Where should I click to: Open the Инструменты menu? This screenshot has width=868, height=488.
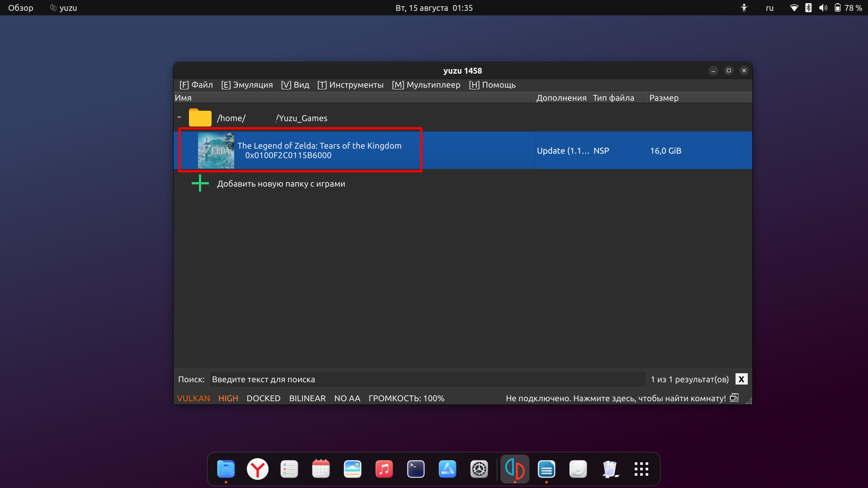tap(350, 85)
